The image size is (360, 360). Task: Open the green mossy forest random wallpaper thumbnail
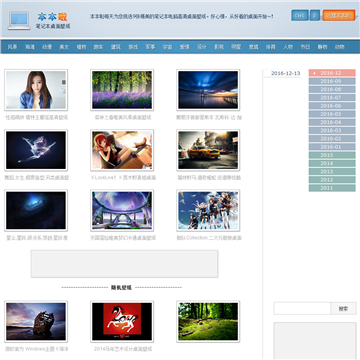pos(208,322)
